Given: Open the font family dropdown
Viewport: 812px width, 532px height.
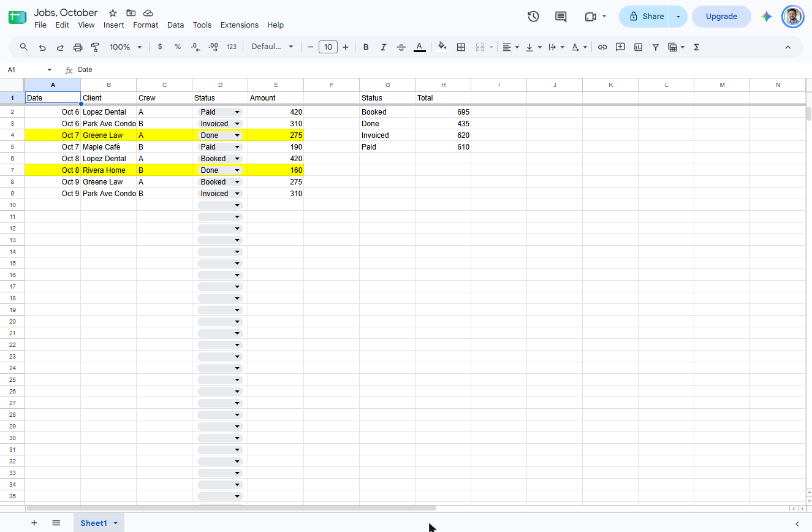Looking at the screenshot, I should [273, 47].
